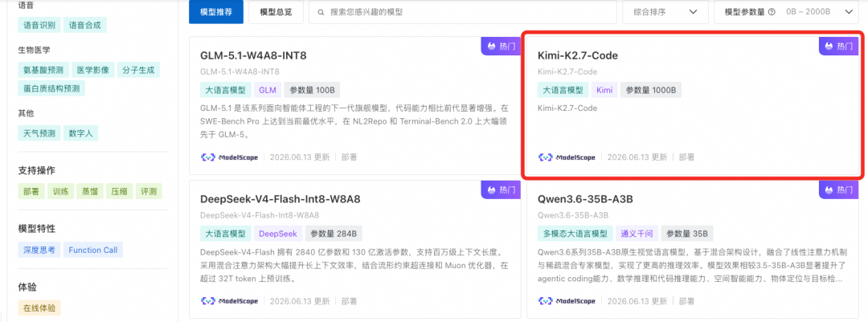Open the GLM-5.1-W4A8-INT8 model title
This screenshot has width=868, height=322.
click(253, 56)
